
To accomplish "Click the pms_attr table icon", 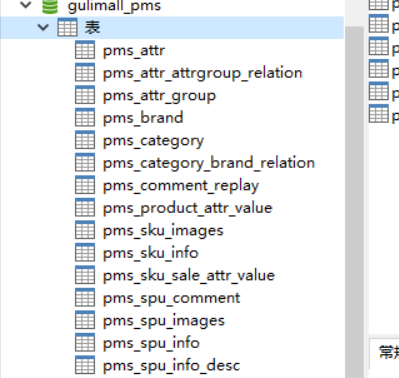I will pyautogui.click(x=85, y=50).
